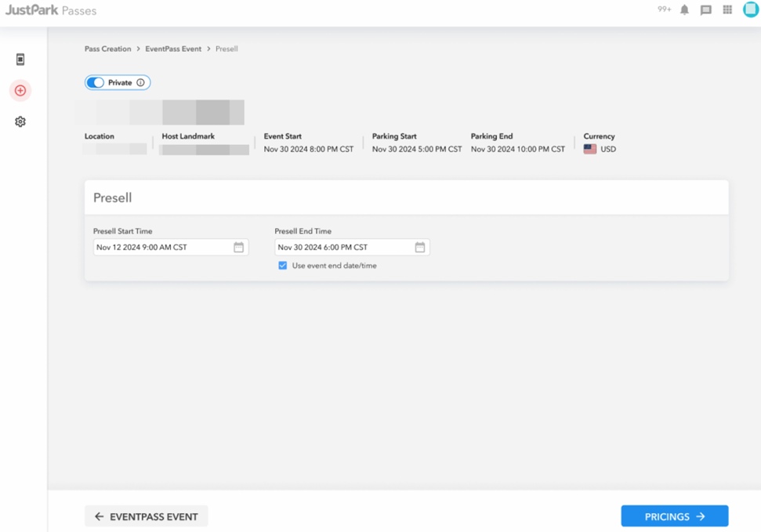Select the create pass plus icon
This screenshot has width=761, height=532.
[20, 90]
